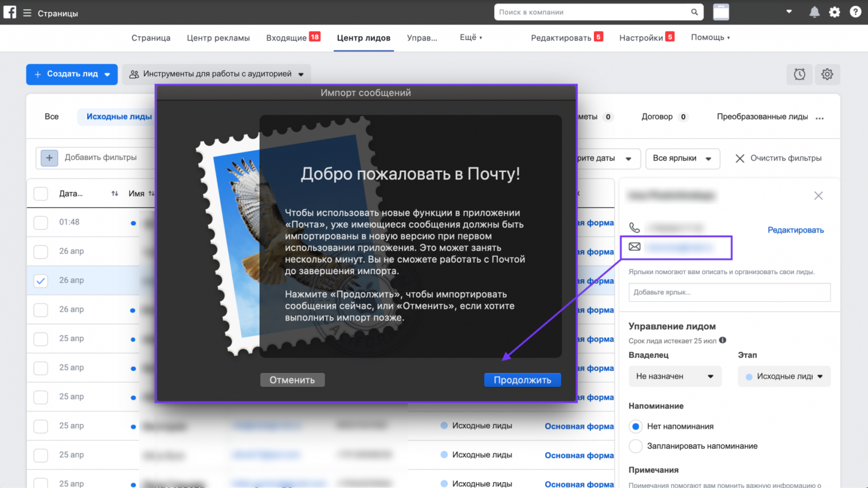The image size is (868, 488).
Task: Open the last fully visible Основная форма link
Action: point(579,455)
